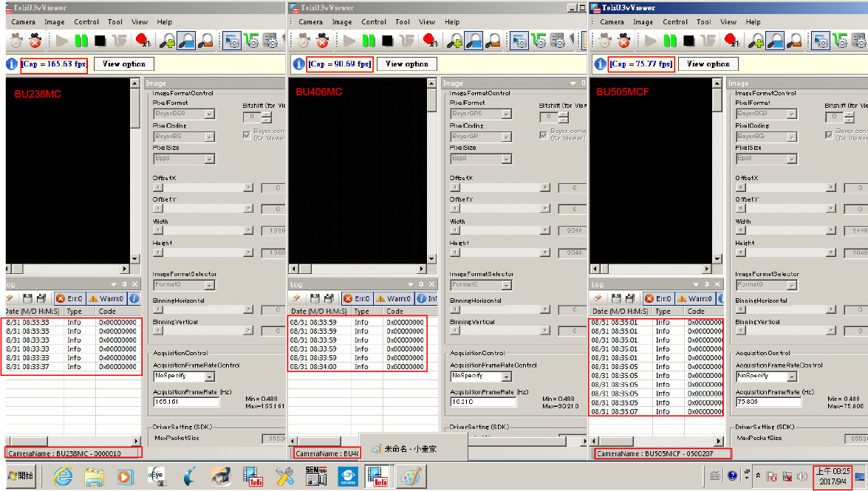
Task: Click the red record button in the right BU505MCF window
Action: coord(731,41)
